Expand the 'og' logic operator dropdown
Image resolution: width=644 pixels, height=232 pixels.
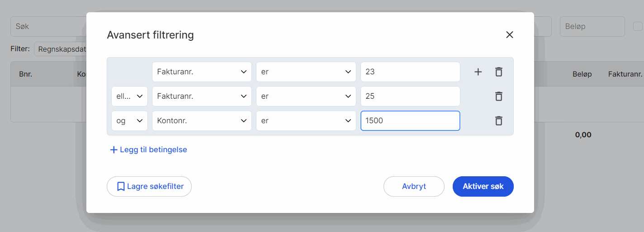129,121
